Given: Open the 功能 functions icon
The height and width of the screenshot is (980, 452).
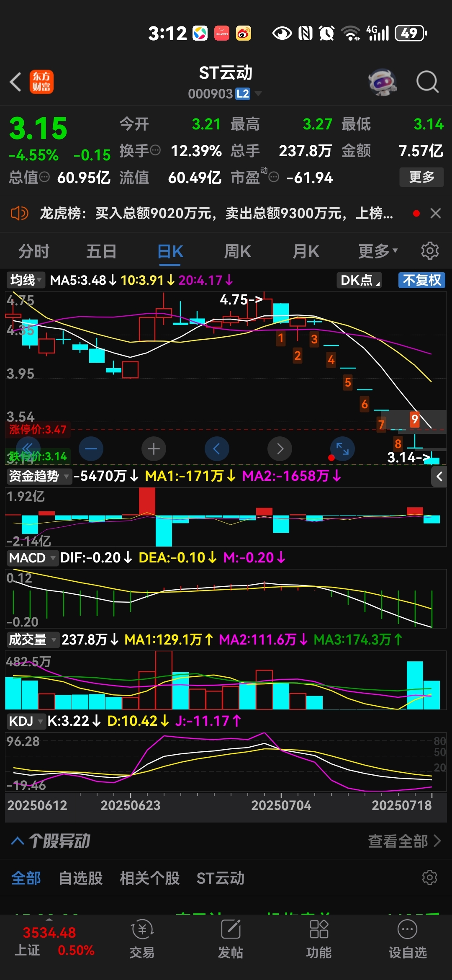Looking at the screenshot, I should click(x=319, y=939).
